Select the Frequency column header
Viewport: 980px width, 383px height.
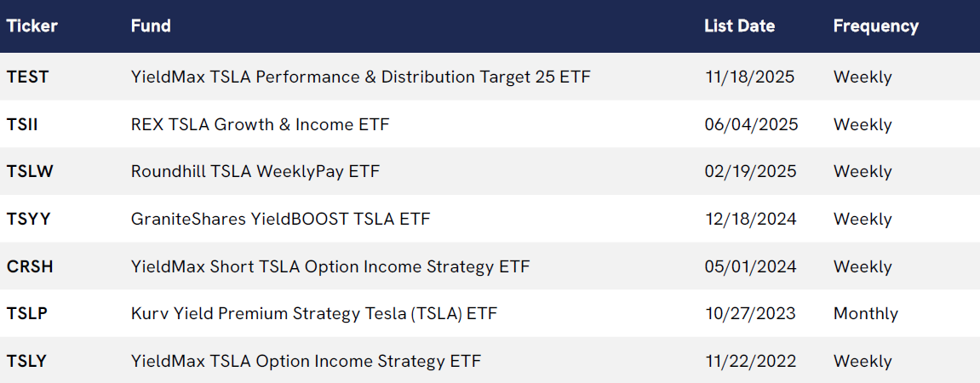(875, 26)
